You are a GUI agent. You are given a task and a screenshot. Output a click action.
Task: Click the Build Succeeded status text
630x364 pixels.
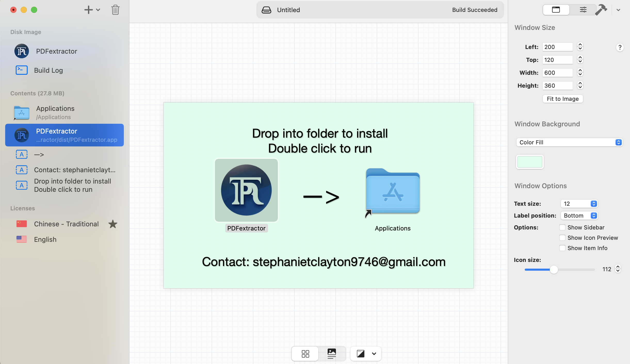[x=475, y=10]
